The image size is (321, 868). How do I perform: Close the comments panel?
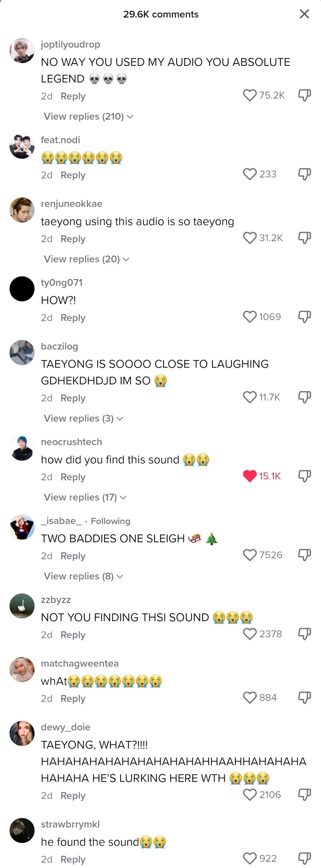304,14
